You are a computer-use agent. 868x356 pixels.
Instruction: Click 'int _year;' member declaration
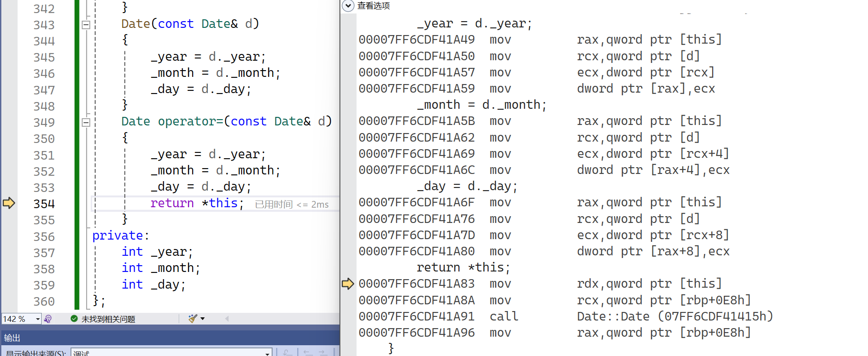[157, 252]
